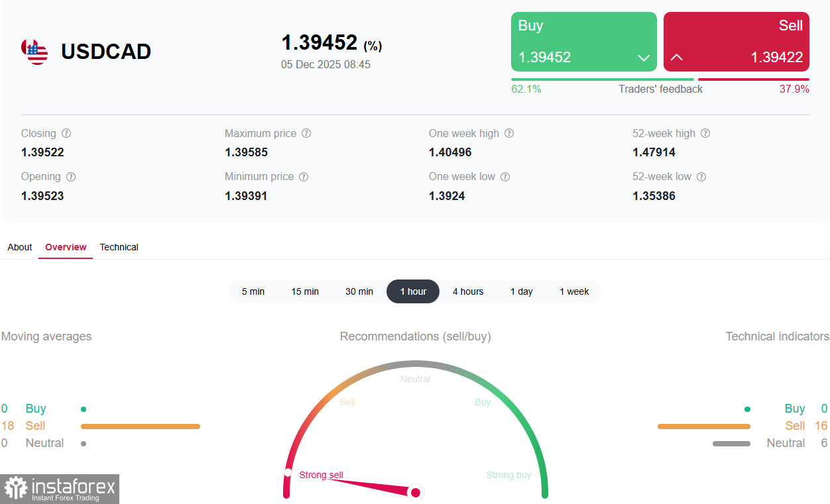Enable the 1 week timeframe
This screenshot has width=830, height=504.
pyautogui.click(x=574, y=291)
